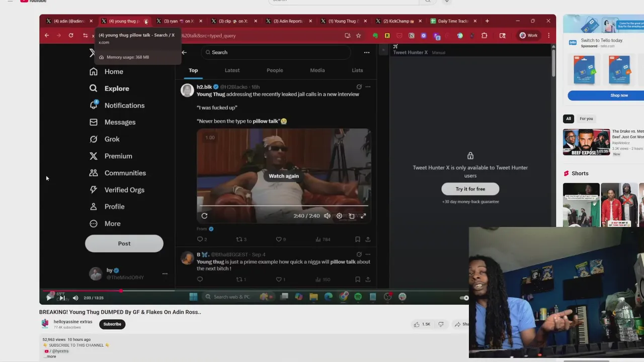The image size is (644, 362).
Task: Open the browser extensions puzzle icon
Action: 485,36
